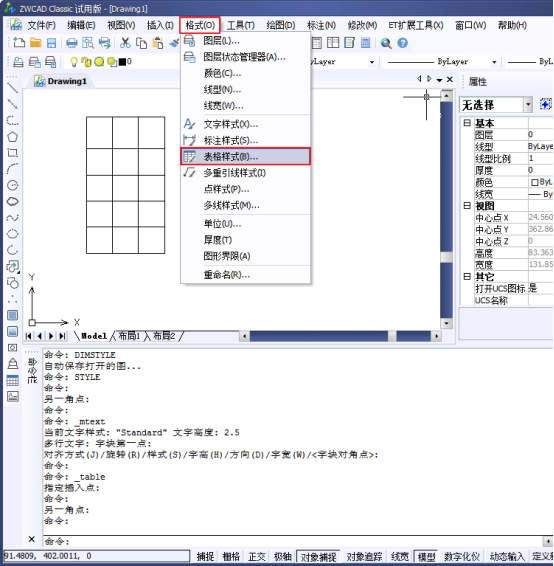Open the 文件(F) menu
This screenshot has width=554, height=566.
click(42, 25)
